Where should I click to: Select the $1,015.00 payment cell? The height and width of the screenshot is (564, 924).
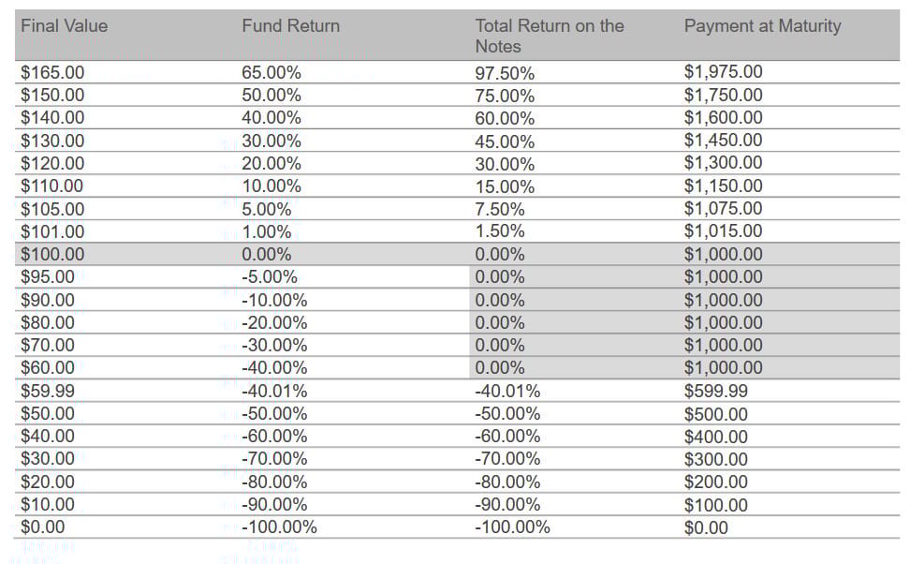723,231
